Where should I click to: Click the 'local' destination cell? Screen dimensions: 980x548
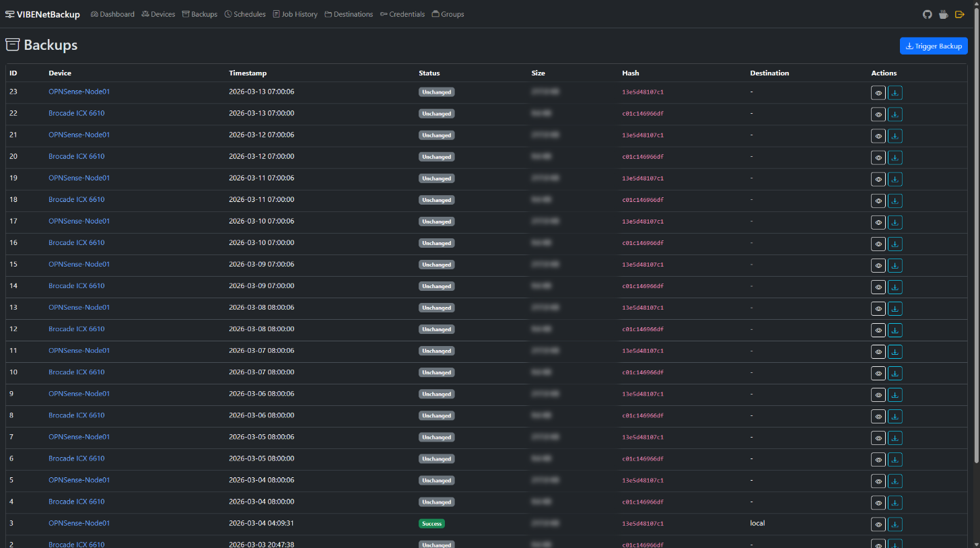pyautogui.click(x=757, y=523)
